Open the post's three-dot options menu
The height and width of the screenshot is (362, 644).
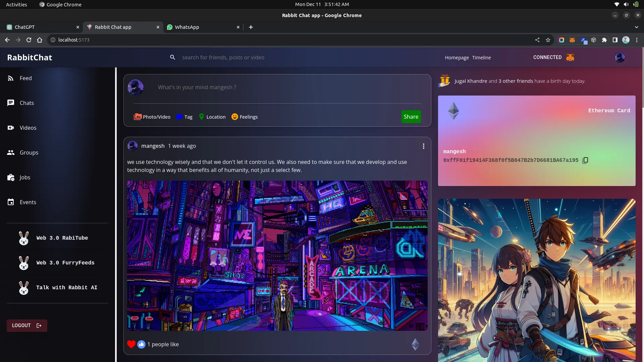(x=423, y=146)
